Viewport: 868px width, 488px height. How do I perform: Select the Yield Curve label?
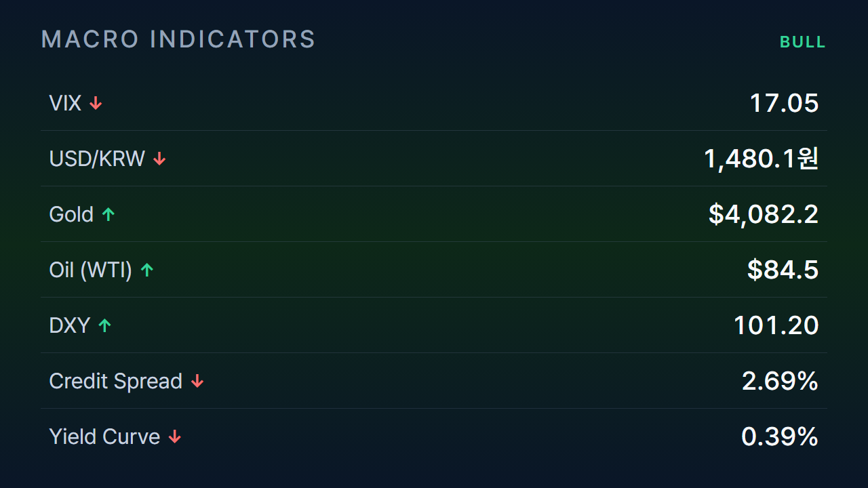coord(104,436)
